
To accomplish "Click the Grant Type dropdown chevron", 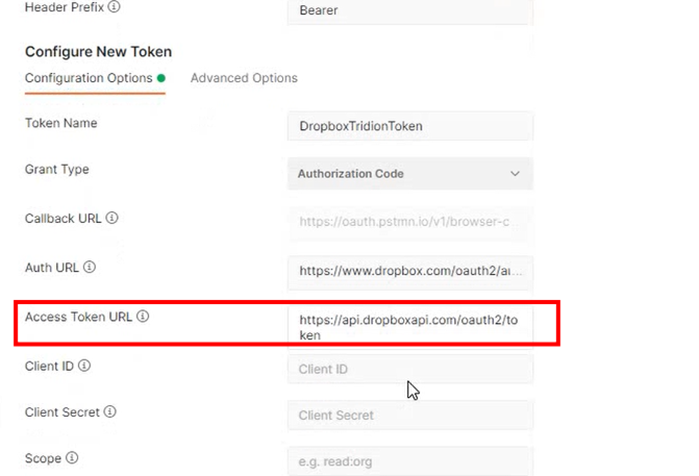I will tap(515, 173).
